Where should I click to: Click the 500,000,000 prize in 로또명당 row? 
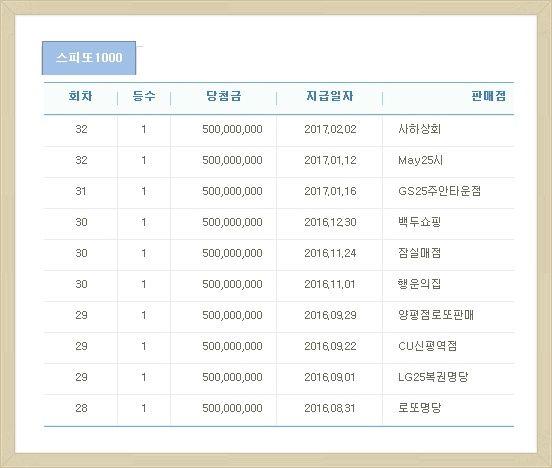click(x=232, y=408)
